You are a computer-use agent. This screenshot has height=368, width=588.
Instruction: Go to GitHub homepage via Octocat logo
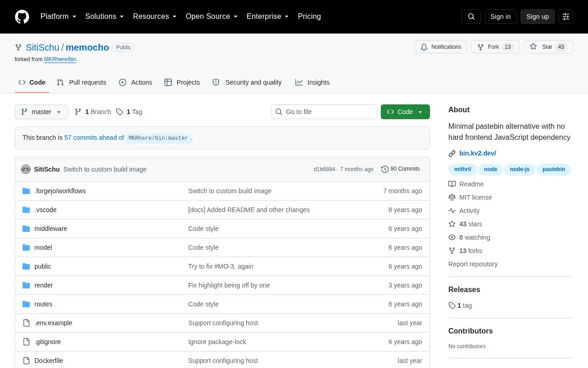click(x=22, y=17)
